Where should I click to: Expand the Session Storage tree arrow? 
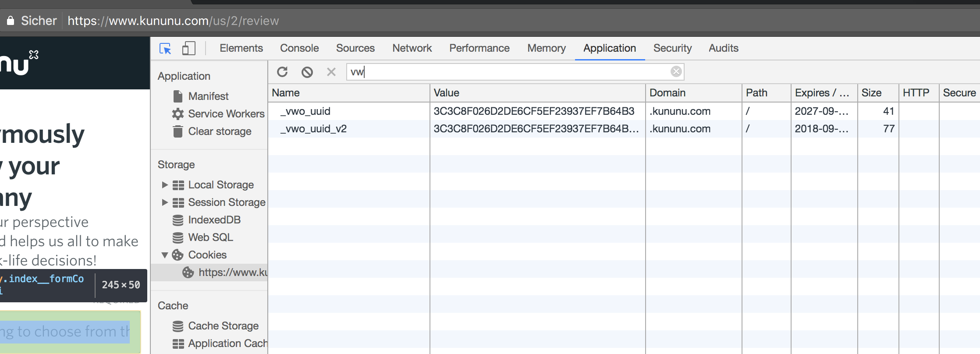point(165,202)
